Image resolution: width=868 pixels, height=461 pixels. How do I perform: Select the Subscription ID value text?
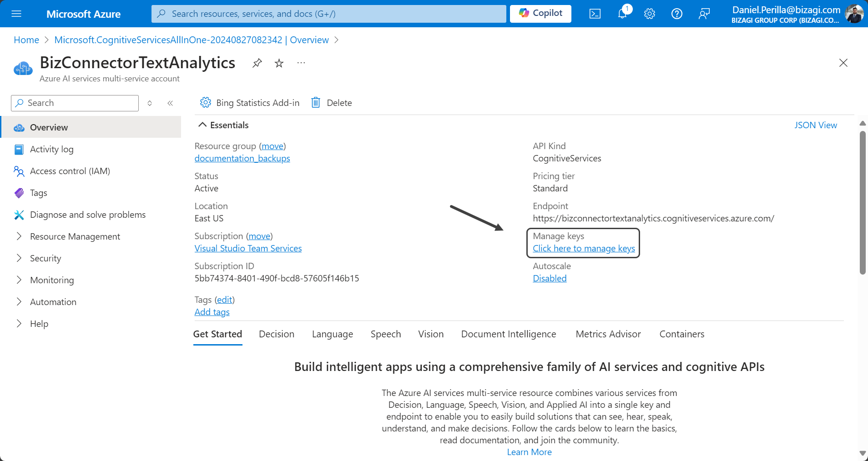click(277, 278)
